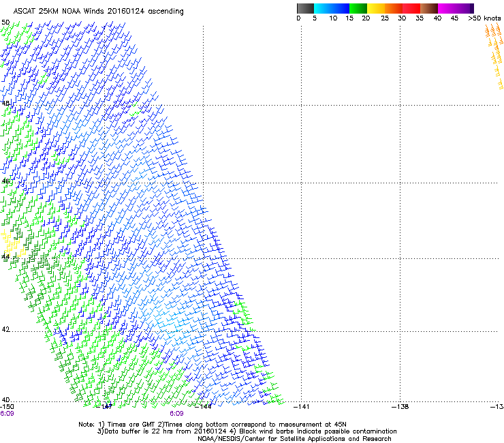Viewport: 504px width, 443px height.
Task: Click the latitude label '48'
Action: point(5,104)
